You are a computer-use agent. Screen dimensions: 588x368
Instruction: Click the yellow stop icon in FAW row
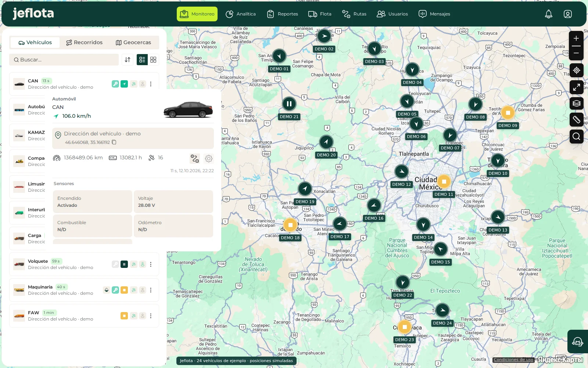click(124, 316)
